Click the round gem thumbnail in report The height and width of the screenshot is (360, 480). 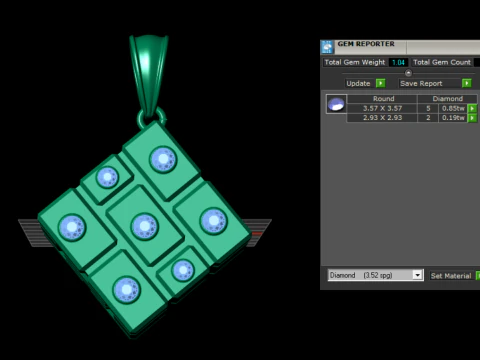pos(336,104)
